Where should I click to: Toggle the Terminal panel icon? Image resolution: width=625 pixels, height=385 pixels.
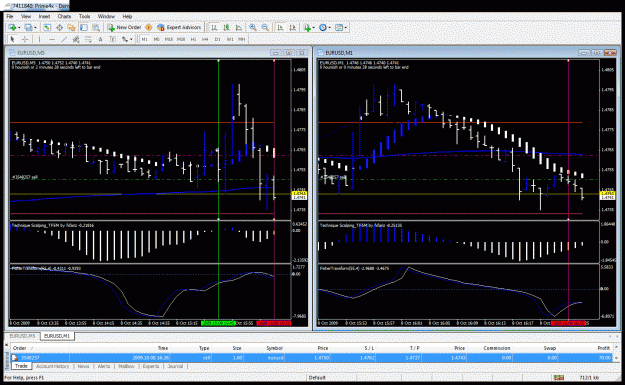pyautogui.click(x=84, y=28)
